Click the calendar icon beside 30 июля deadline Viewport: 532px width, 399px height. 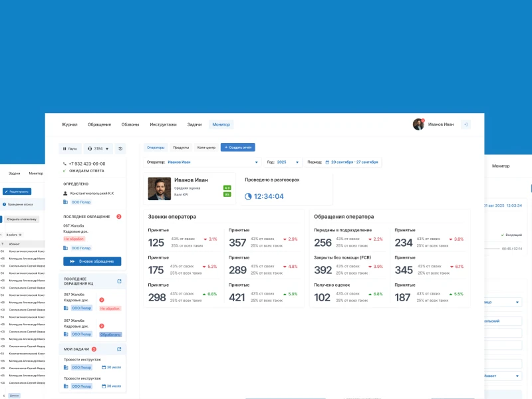pyautogui.click(x=104, y=367)
